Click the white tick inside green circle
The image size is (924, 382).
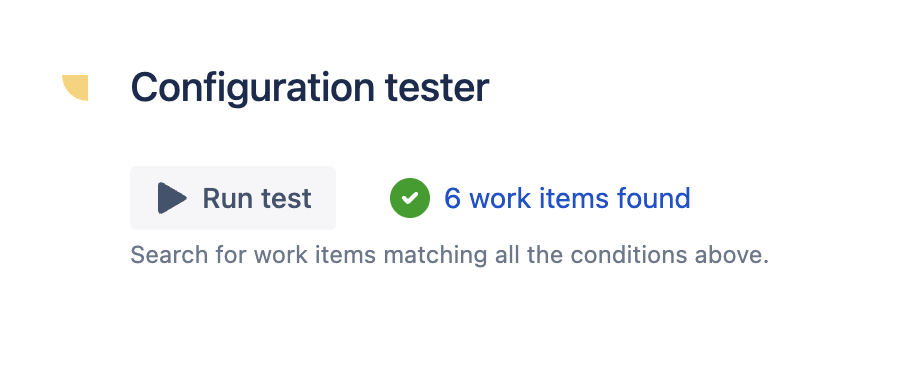click(x=410, y=198)
